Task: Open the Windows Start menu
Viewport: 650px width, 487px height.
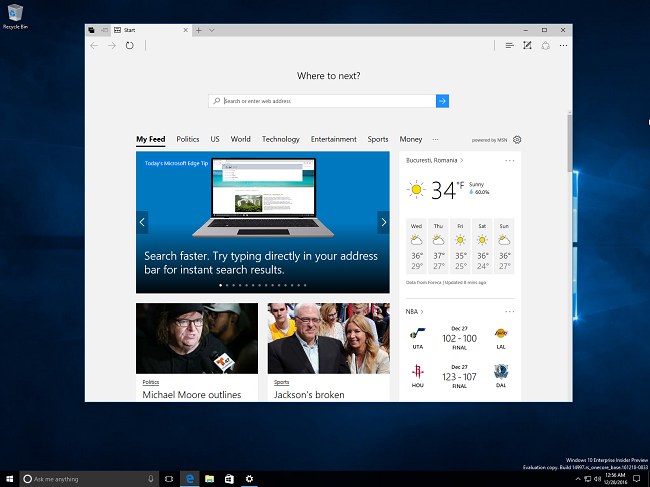Action: pos(10,479)
